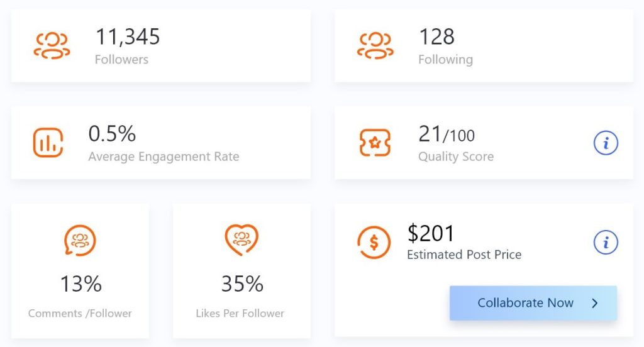The image size is (644, 347).
Task: Click the 0.5% engagement rate value
Action: 112,134
